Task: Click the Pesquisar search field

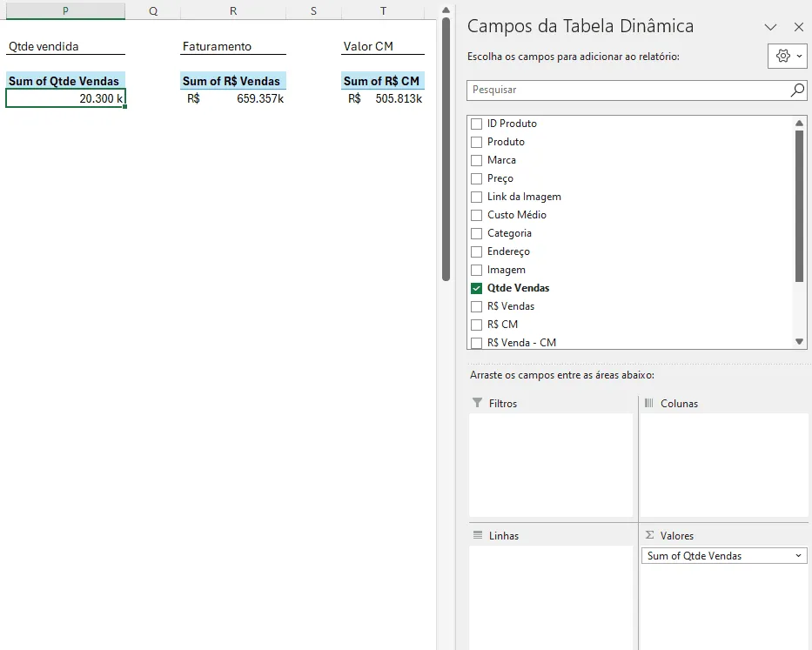Action: [628, 90]
